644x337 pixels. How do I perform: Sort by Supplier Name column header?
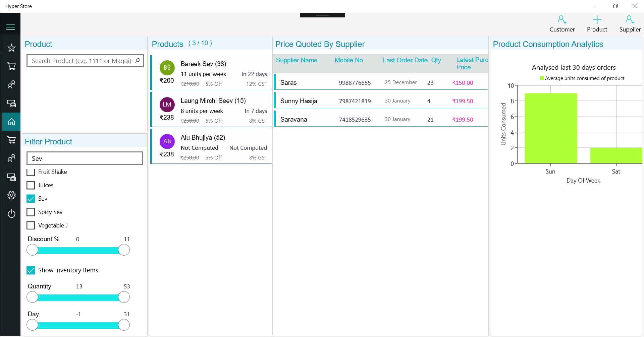tap(297, 60)
